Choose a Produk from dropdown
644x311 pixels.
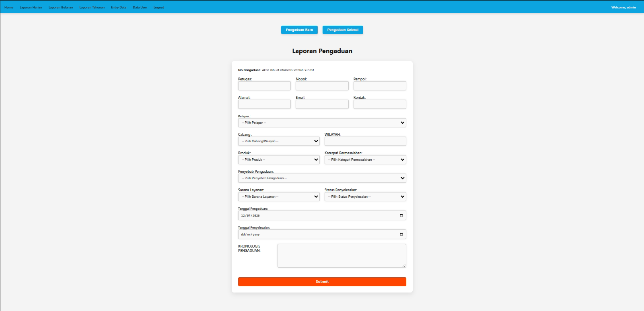click(279, 160)
